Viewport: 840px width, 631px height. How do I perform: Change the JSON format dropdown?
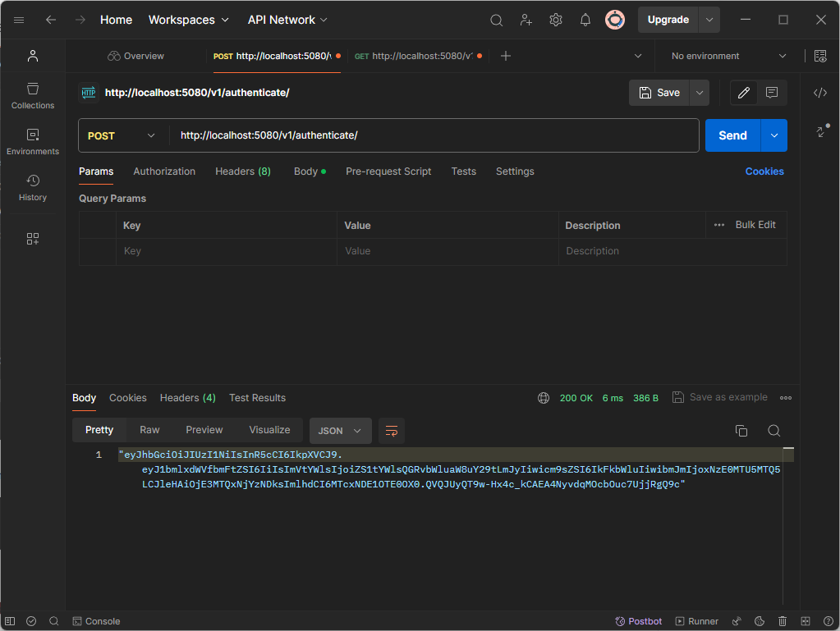pyautogui.click(x=341, y=431)
